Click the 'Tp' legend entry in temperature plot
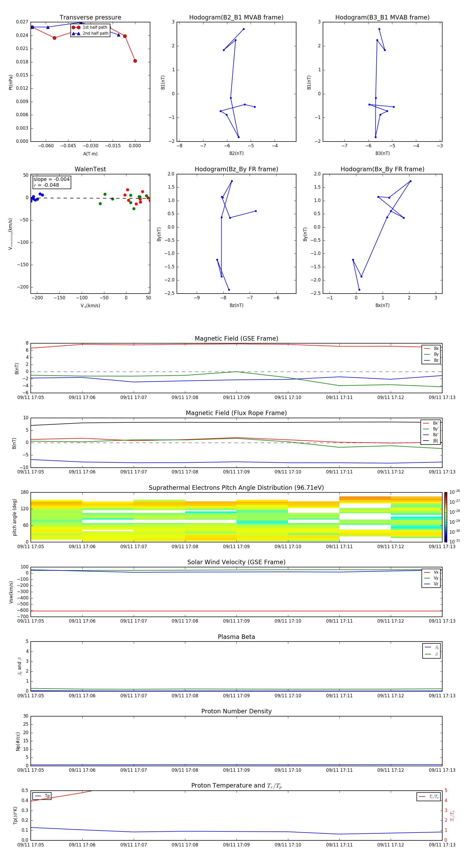This screenshot has width=473, height=868. coord(42,796)
